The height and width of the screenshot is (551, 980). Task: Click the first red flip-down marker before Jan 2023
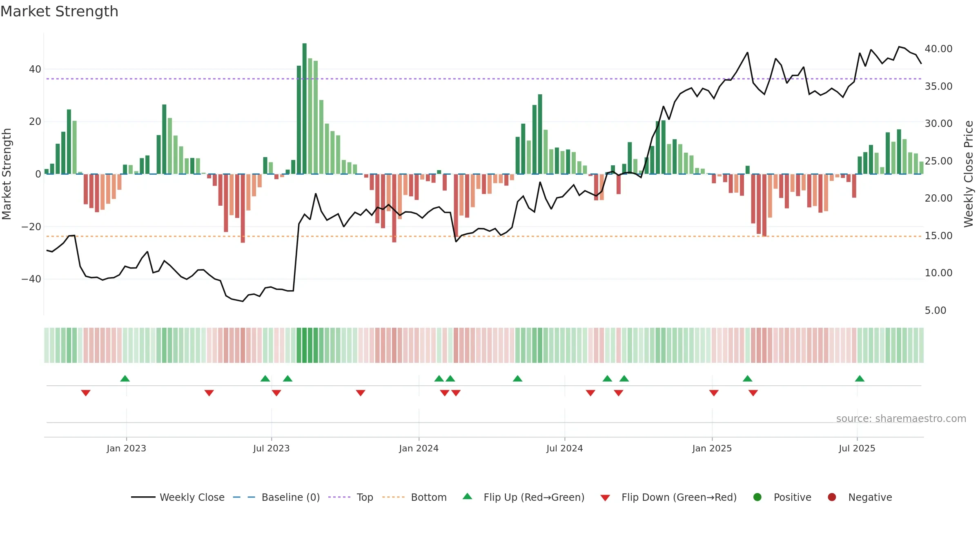coord(86,393)
